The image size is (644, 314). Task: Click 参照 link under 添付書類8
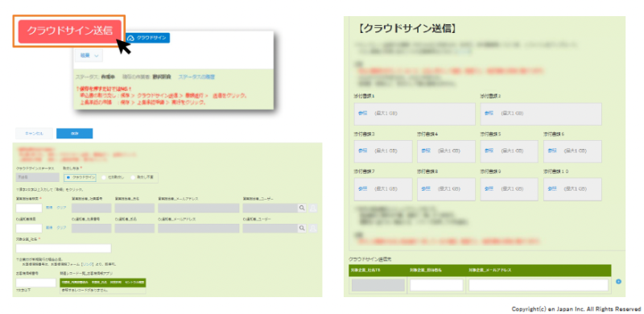tap(426, 188)
